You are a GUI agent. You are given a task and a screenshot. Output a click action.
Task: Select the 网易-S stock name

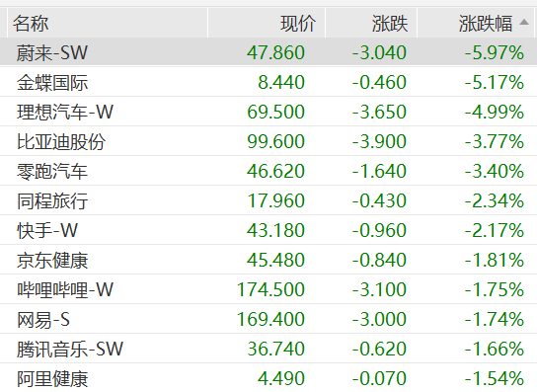[x=43, y=319]
